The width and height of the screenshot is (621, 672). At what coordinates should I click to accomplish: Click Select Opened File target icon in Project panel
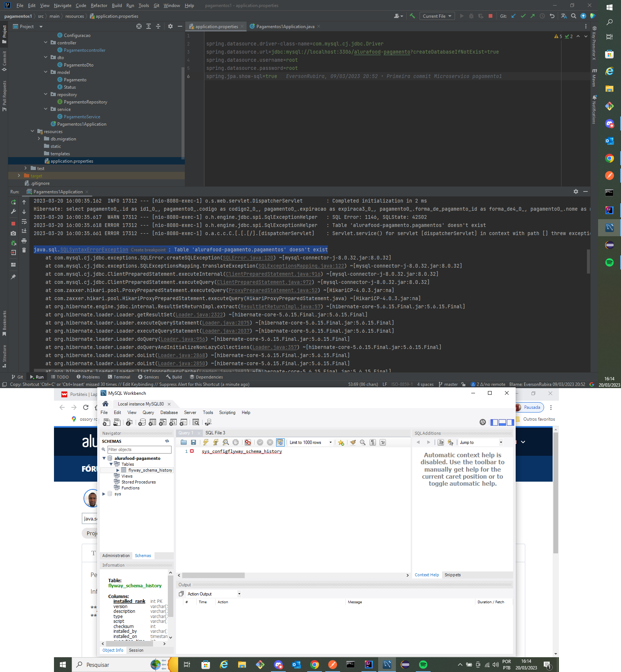click(139, 26)
